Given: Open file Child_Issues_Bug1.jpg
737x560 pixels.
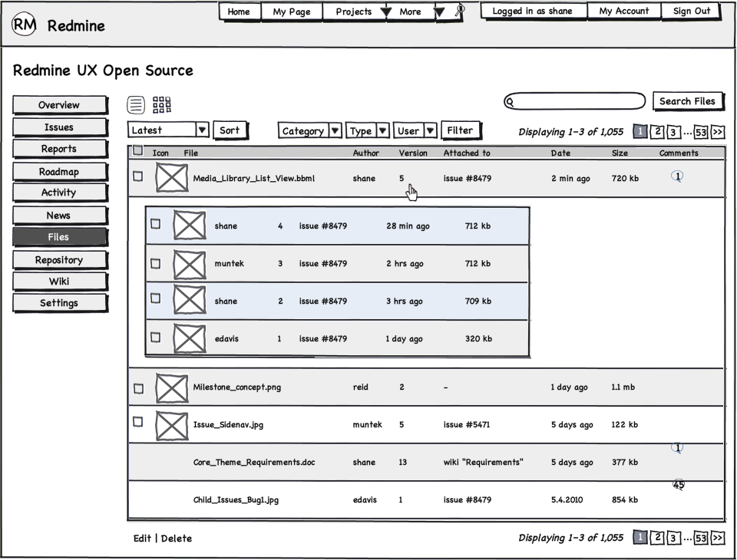Looking at the screenshot, I should (x=236, y=500).
